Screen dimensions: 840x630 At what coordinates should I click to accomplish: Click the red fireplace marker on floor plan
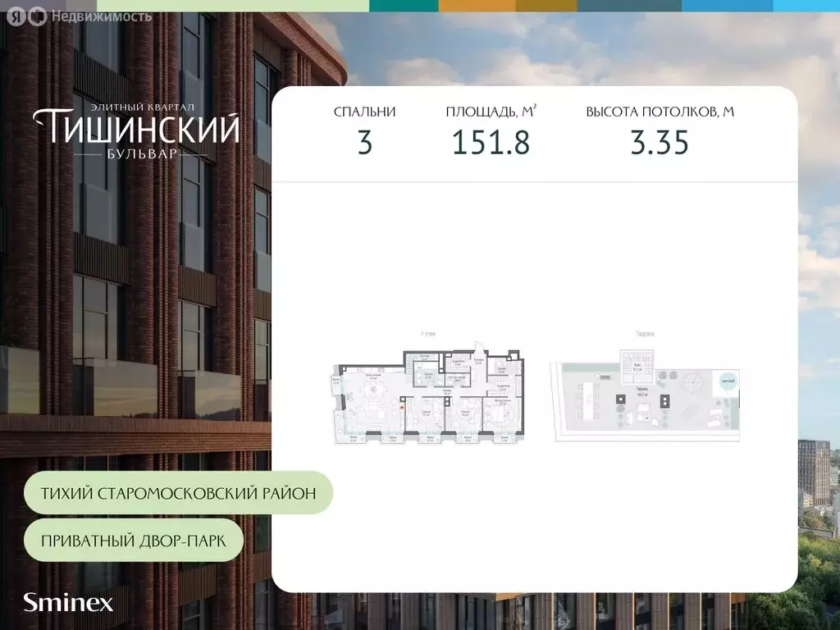400,409
